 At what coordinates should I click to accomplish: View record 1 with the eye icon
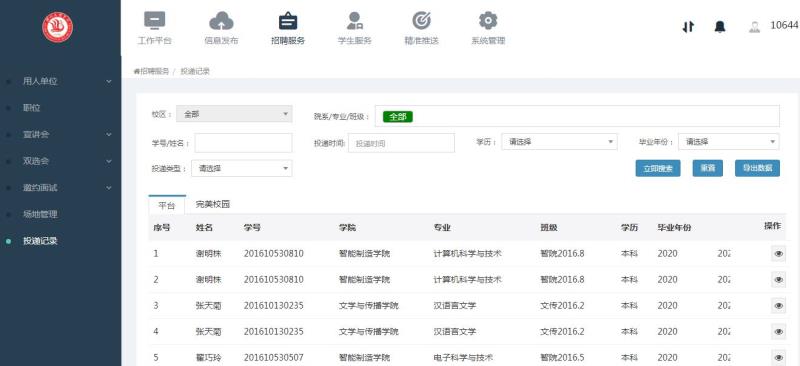click(x=779, y=253)
